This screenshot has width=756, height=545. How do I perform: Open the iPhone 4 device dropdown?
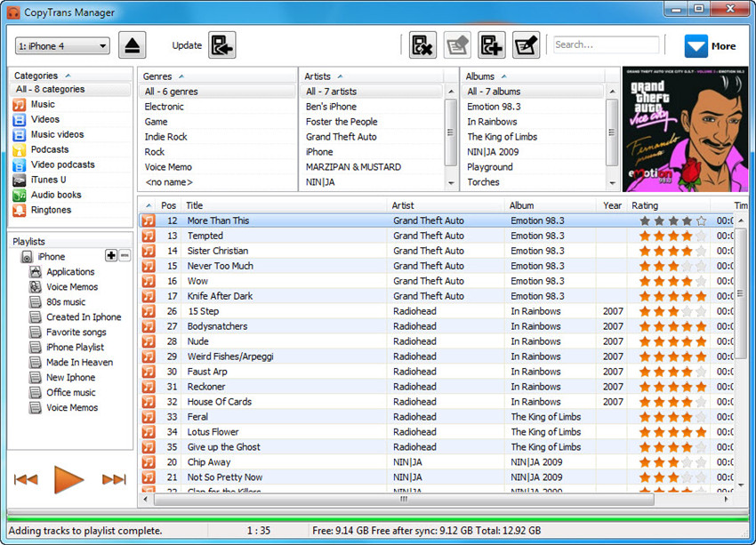tap(62, 46)
